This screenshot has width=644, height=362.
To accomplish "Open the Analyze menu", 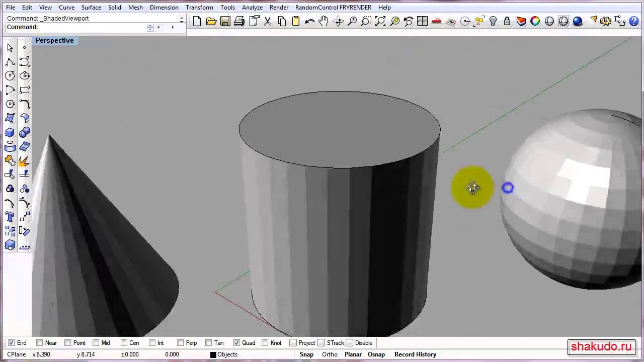I will (252, 8).
